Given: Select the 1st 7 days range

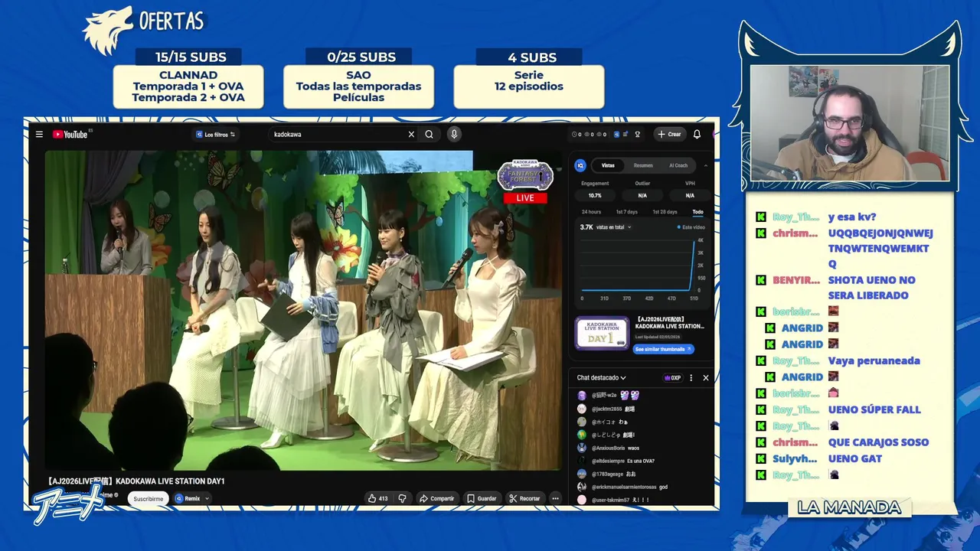Looking at the screenshot, I should coord(626,211).
